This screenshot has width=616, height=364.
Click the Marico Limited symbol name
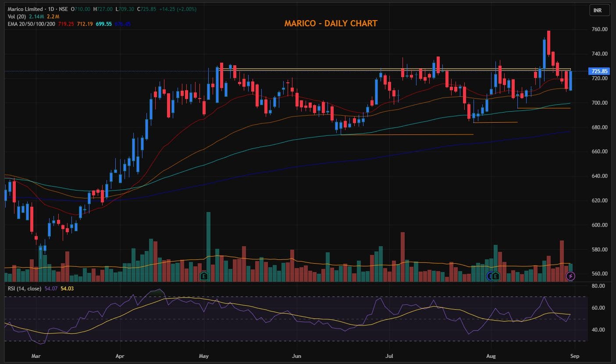[x=25, y=9]
